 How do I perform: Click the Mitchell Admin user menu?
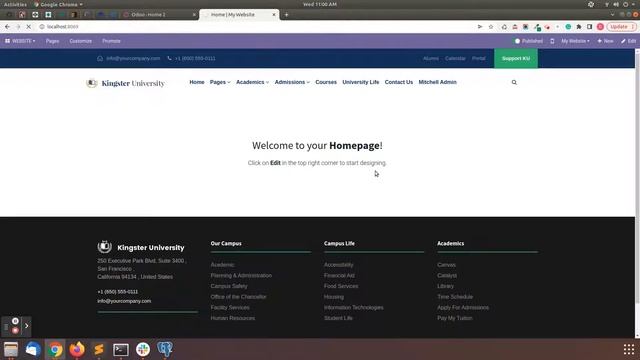point(437,82)
